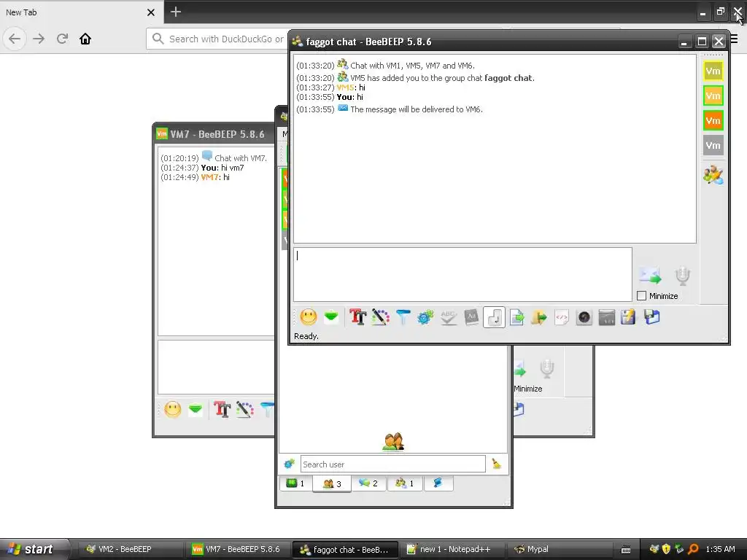Image resolution: width=747 pixels, height=560 pixels.
Task: Click 'You: hi vm7' message in VM7 window
Action: [222, 168]
